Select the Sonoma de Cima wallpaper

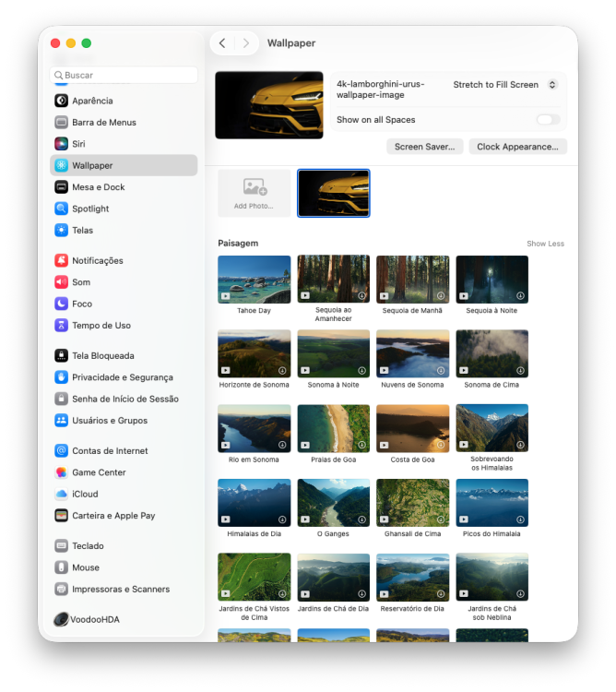click(492, 353)
